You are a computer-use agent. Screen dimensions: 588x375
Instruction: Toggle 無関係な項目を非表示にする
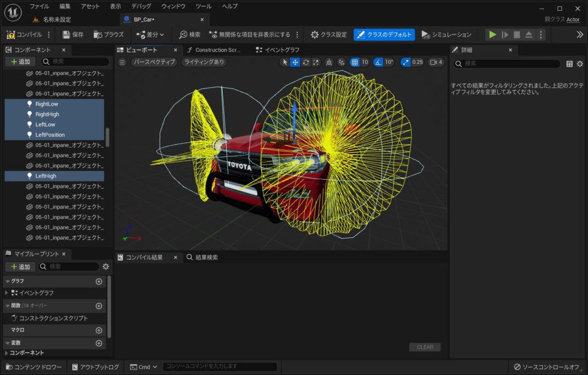[x=249, y=35]
